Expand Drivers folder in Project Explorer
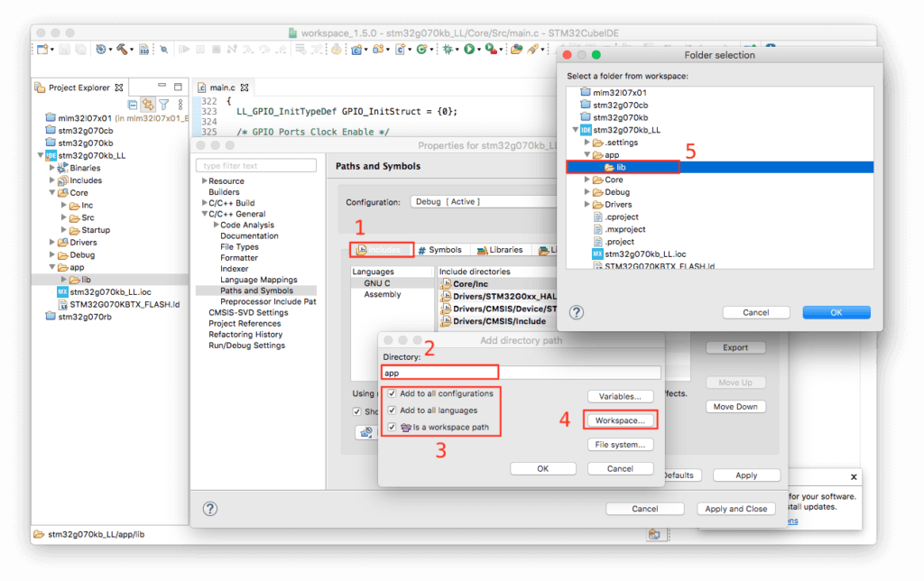 tap(52, 242)
